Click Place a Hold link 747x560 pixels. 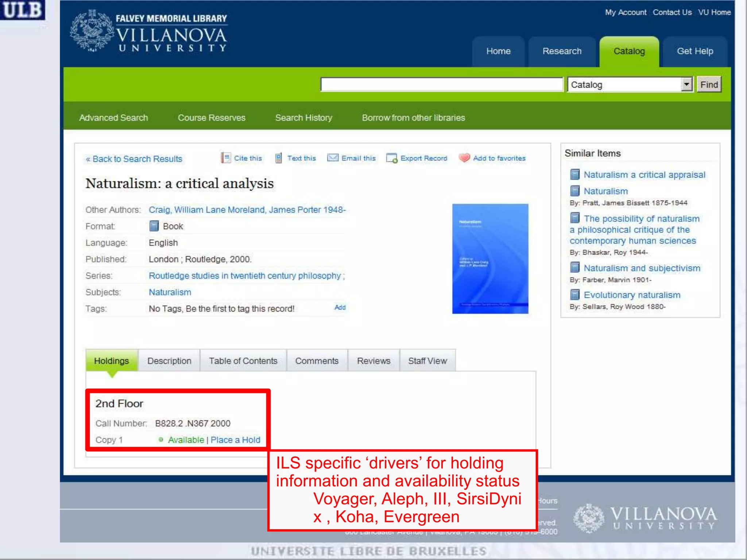point(236,440)
